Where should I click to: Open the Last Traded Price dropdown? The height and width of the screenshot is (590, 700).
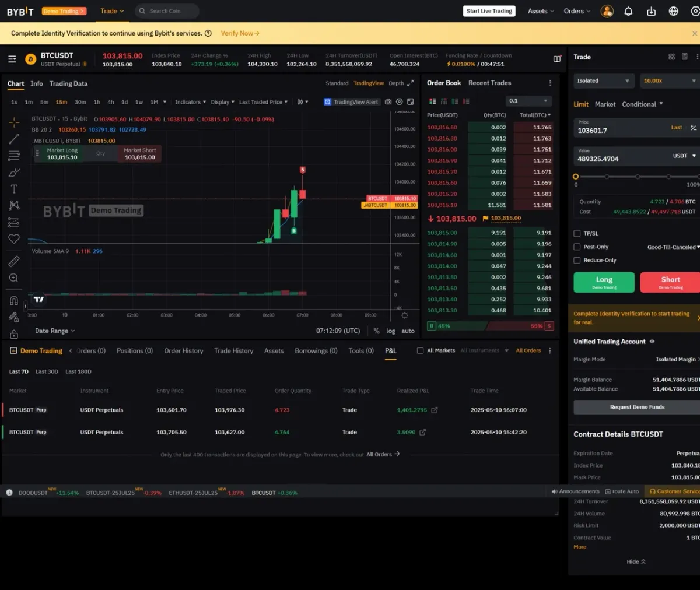click(263, 102)
